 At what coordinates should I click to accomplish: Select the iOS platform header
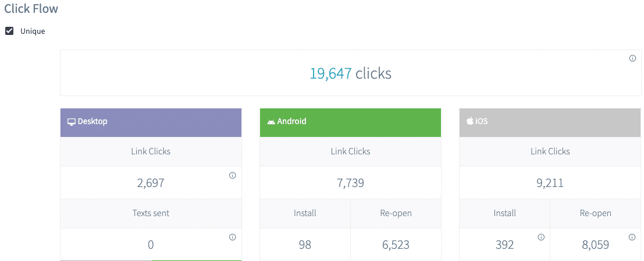pyautogui.click(x=550, y=122)
